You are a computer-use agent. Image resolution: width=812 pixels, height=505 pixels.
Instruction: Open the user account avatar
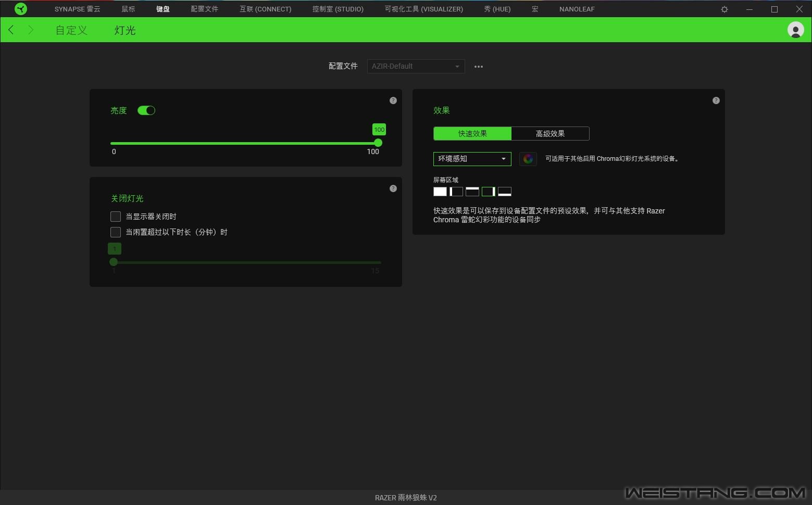click(x=795, y=30)
